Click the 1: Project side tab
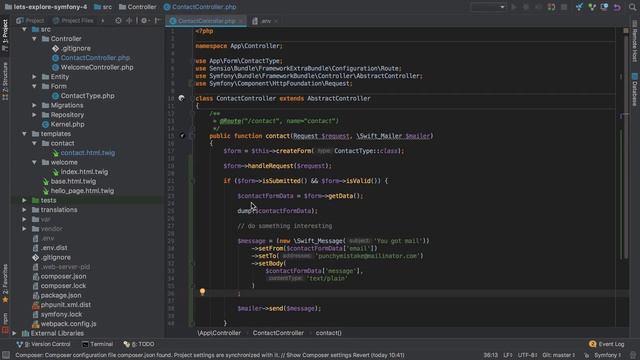Screen dimensions: 640x360 point(5,35)
